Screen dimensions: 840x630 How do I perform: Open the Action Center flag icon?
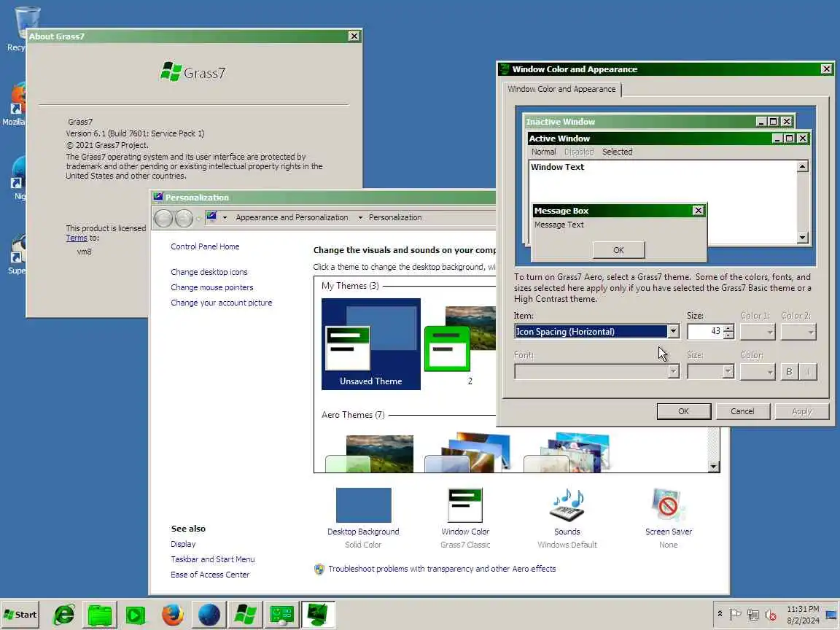[x=736, y=615]
